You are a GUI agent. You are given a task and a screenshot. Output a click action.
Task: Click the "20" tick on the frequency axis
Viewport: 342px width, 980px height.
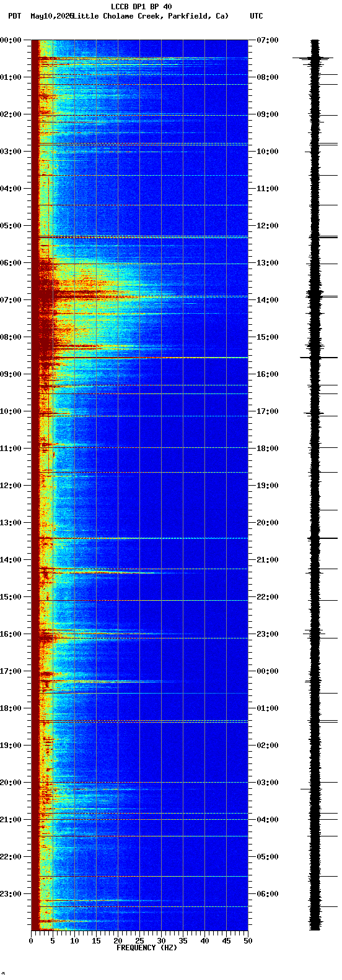coord(118,941)
